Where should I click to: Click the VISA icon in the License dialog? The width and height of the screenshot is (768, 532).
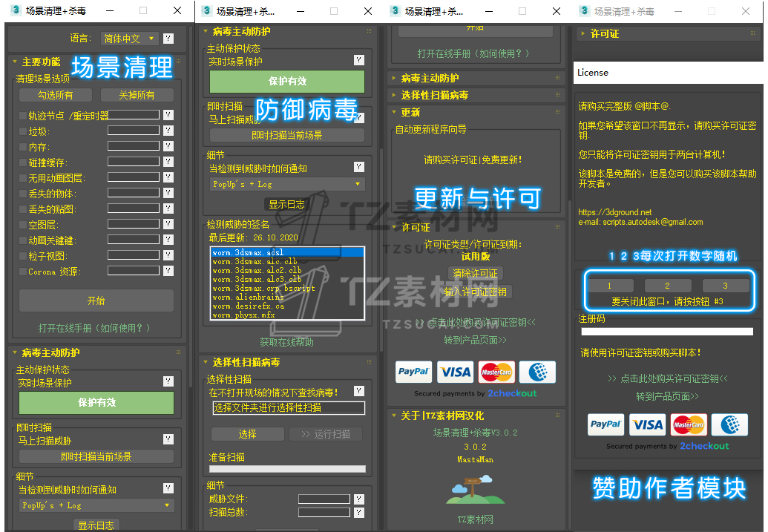pyautogui.click(x=647, y=424)
